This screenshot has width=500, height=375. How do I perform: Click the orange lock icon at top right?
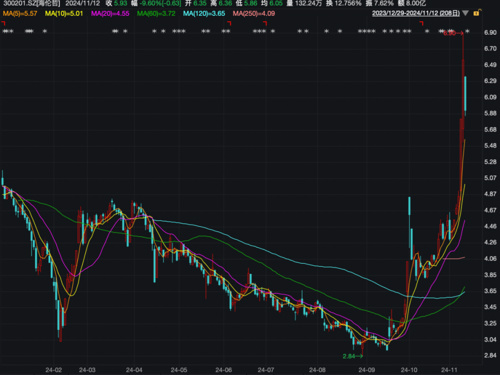[x=476, y=13]
